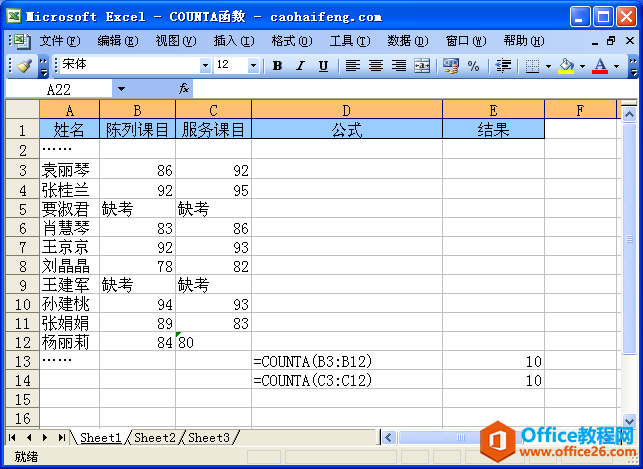Viewport: 643px width, 469px height.
Task: Restore the workbook window in the menu bar
Action: 611,41
